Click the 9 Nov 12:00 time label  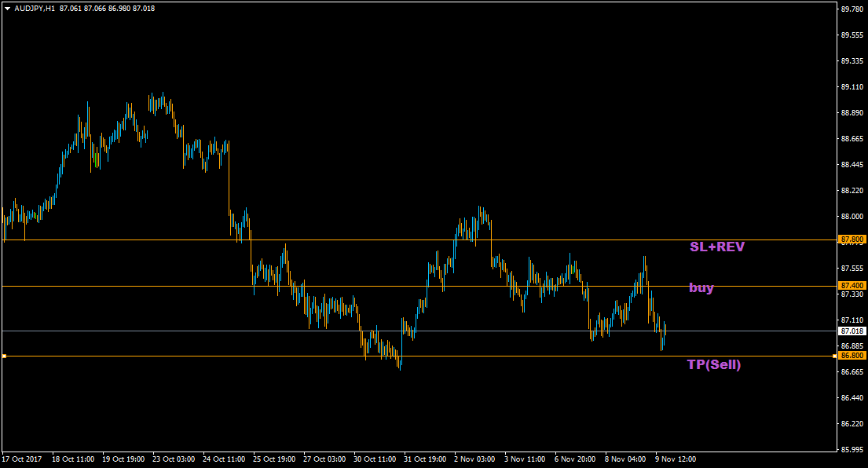pos(676,459)
